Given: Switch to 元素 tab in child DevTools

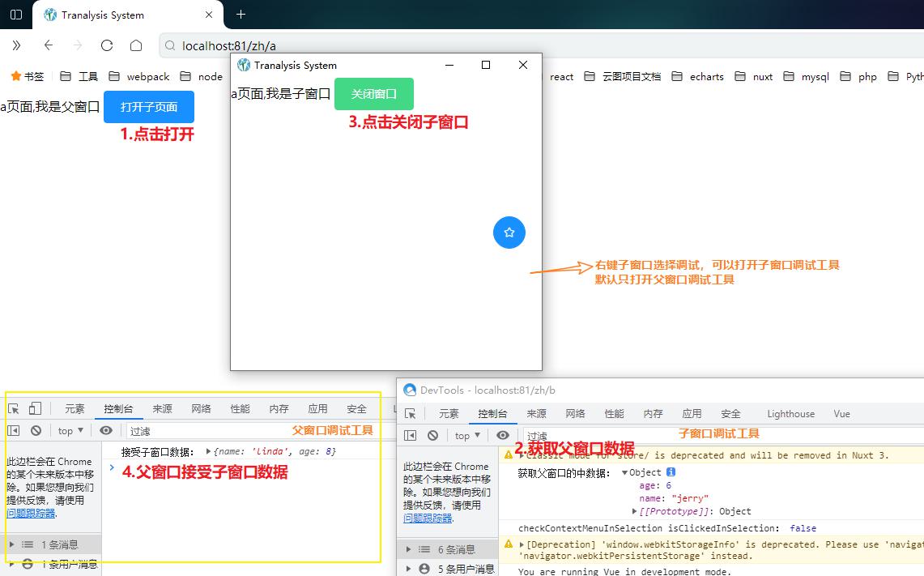Looking at the screenshot, I should [x=449, y=413].
